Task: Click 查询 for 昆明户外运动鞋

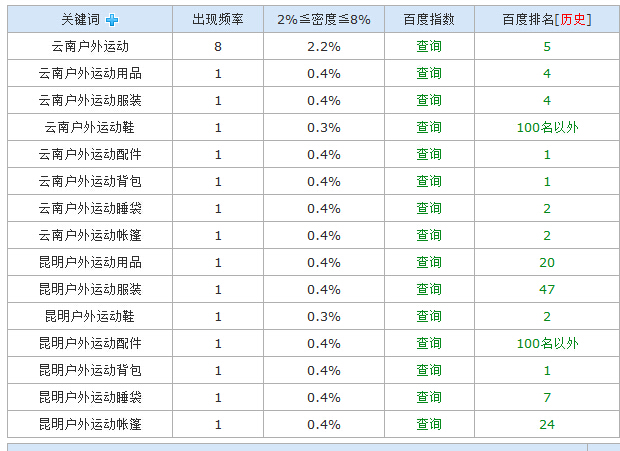Action: click(x=429, y=316)
